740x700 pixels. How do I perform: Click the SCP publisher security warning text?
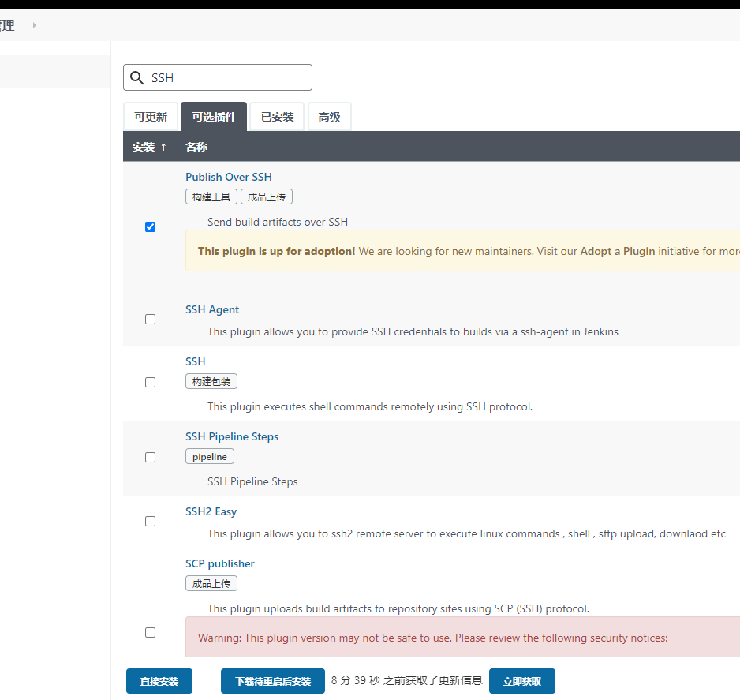433,638
